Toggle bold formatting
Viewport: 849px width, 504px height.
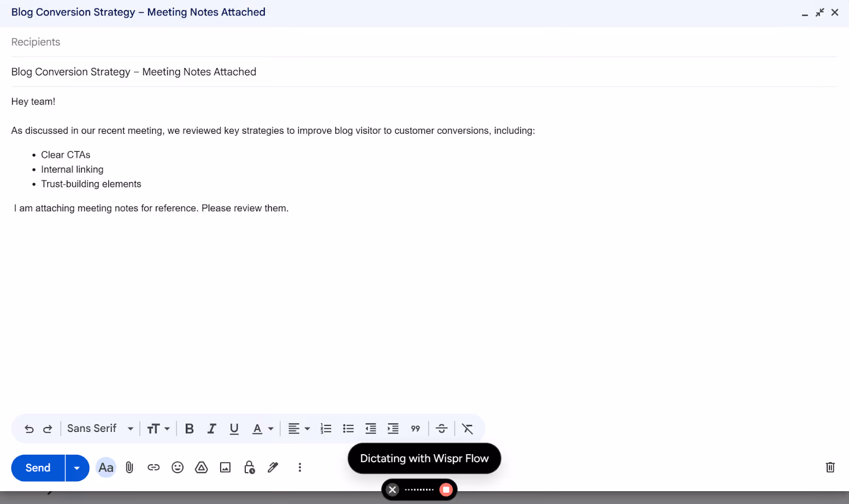pyautogui.click(x=189, y=428)
